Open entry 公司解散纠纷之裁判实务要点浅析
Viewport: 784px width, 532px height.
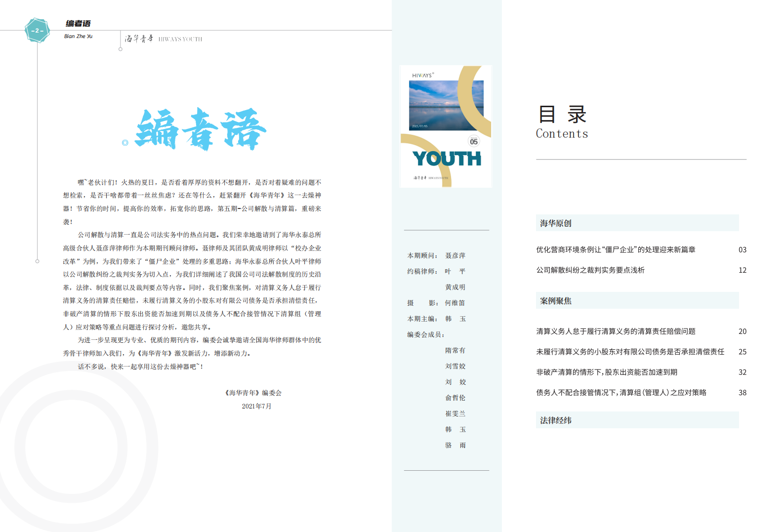pyautogui.click(x=590, y=270)
